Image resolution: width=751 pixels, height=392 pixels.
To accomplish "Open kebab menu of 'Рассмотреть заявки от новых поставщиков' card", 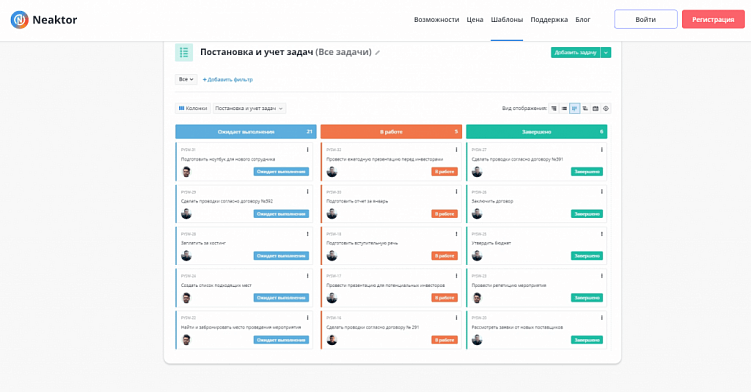I will pos(602,318).
